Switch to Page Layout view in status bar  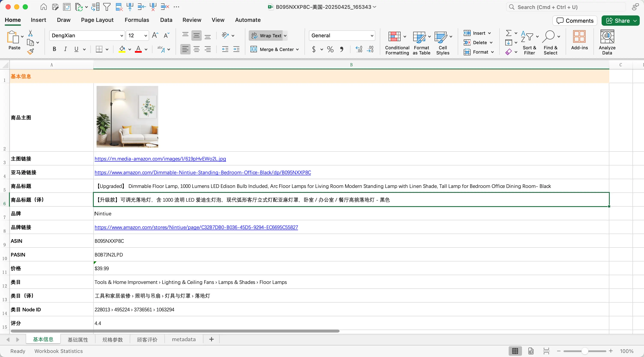click(531, 351)
